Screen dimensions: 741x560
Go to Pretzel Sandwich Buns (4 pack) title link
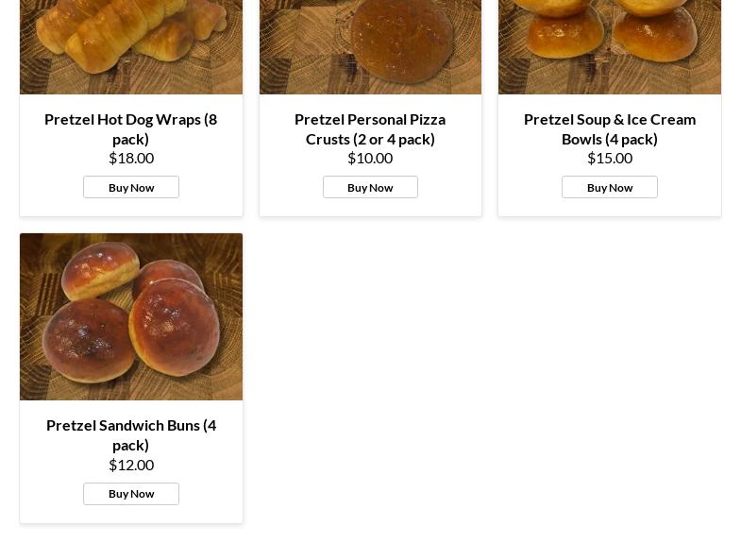130,434
